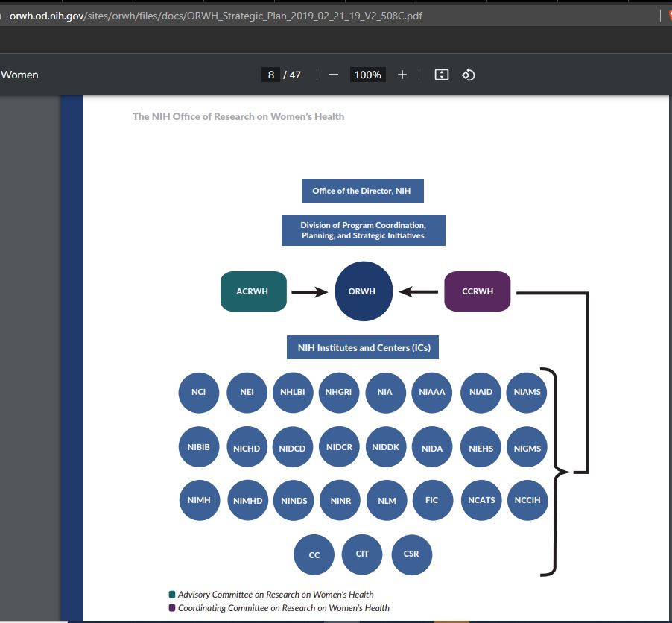The height and width of the screenshot is (623, 672).
Task: Click the NIGMS circle
Action: (x=527, y=447)
